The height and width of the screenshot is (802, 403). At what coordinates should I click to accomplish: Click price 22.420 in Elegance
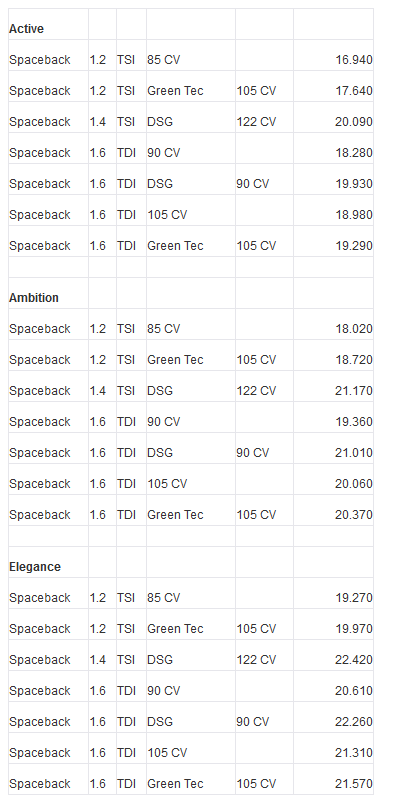pyautogui.click(x=354, y=660)
